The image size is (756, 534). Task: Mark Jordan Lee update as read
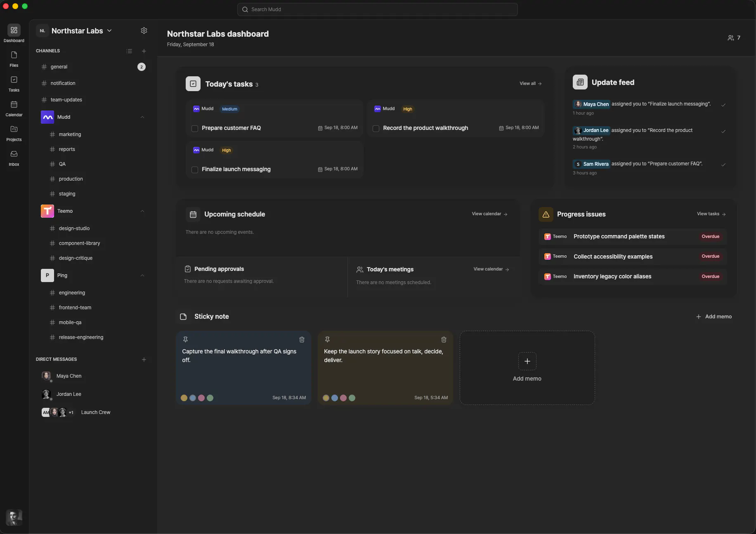point(723,131)
